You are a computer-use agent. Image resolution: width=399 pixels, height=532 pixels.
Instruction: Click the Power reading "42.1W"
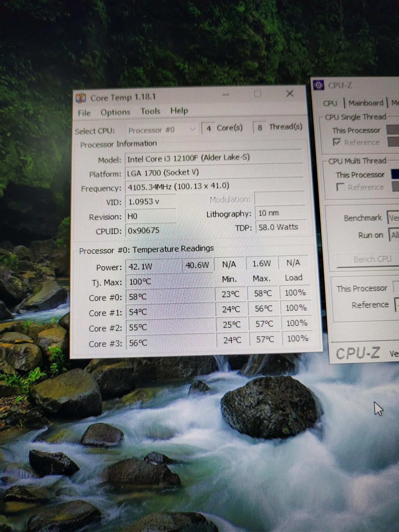tap(140, 267)
